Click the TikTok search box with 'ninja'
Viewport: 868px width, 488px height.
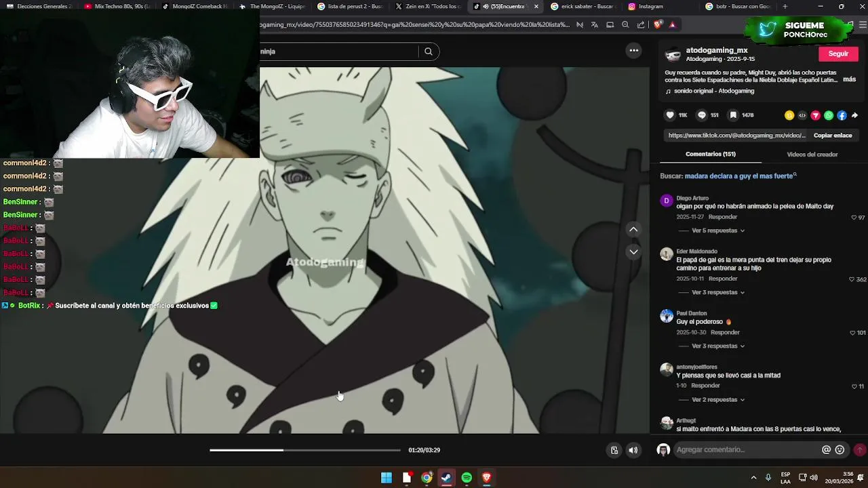(x=338, y=52)
